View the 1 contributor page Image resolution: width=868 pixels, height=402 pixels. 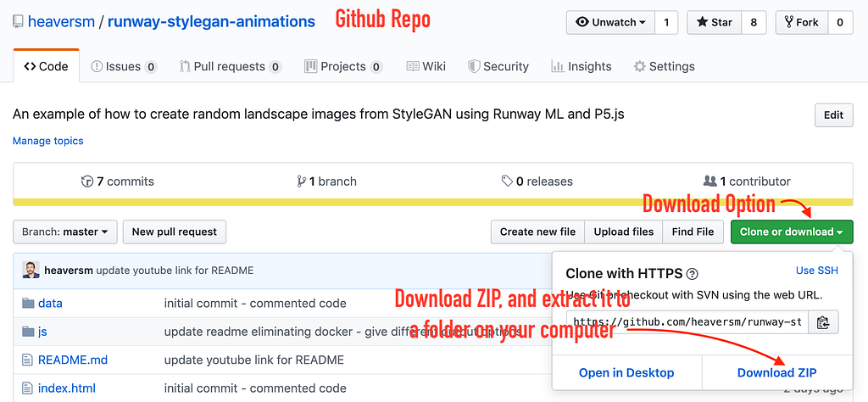coord(747,181)
